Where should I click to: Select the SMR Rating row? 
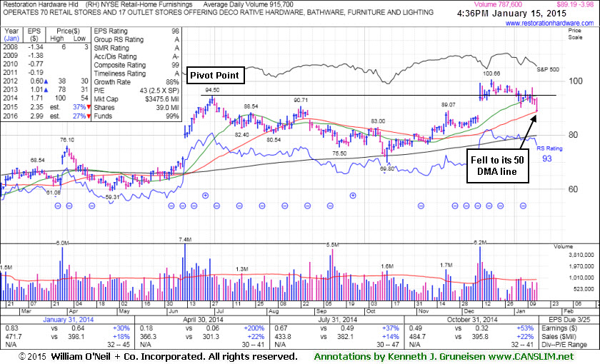coord(136,48)
